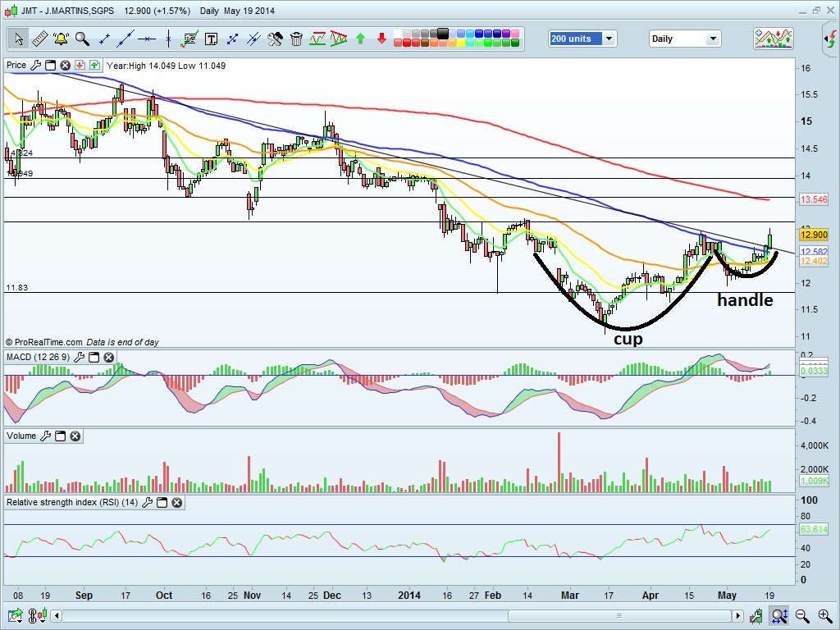This screenshot has height=630, width=840.
Task: Open RSI indicator wrench settings
Action: 147,503
